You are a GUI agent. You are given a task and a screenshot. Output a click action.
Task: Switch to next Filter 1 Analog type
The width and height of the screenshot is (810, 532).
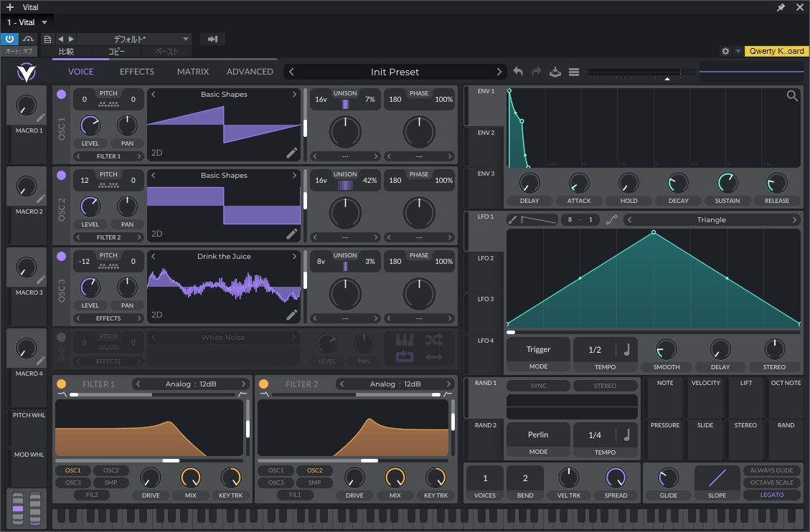point(243,384)
